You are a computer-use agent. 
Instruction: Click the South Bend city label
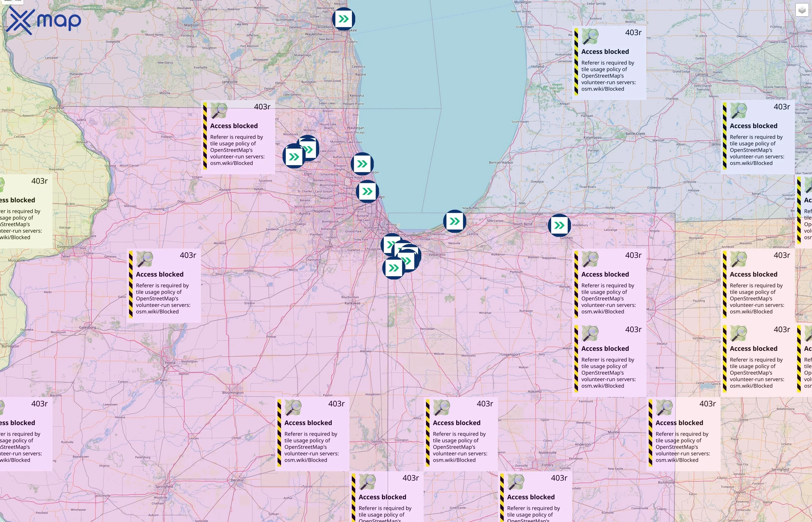pyautogui.click(x=523, y=224)
